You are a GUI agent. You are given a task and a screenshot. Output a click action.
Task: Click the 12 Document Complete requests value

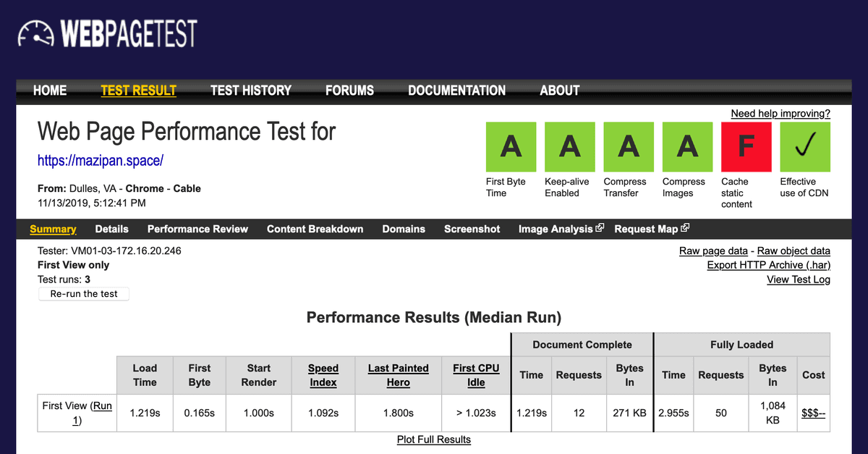pos(579,413)
